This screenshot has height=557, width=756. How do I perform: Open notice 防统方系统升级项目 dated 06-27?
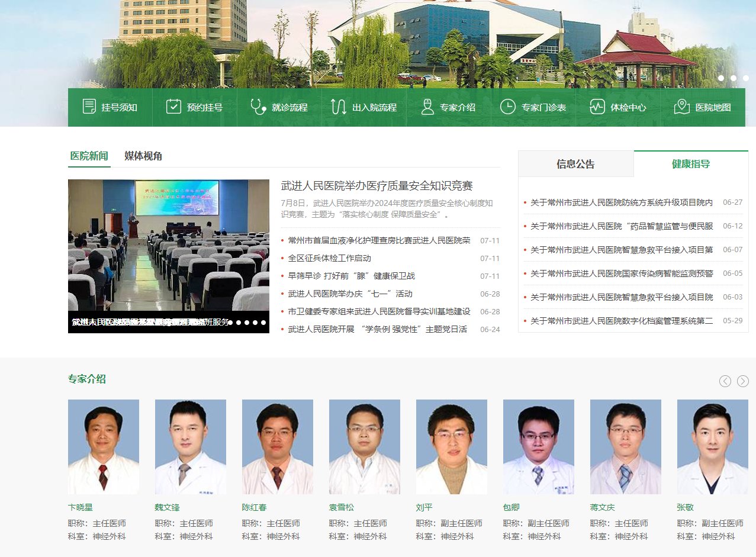coord(622,202)
